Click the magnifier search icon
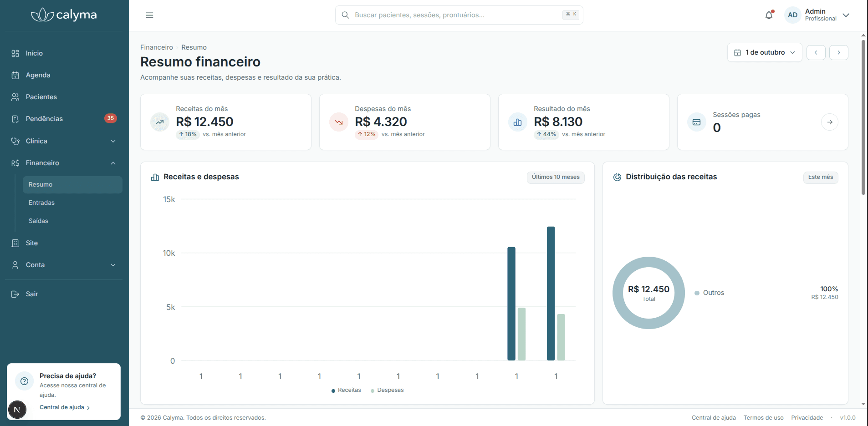 pos(346,15)
